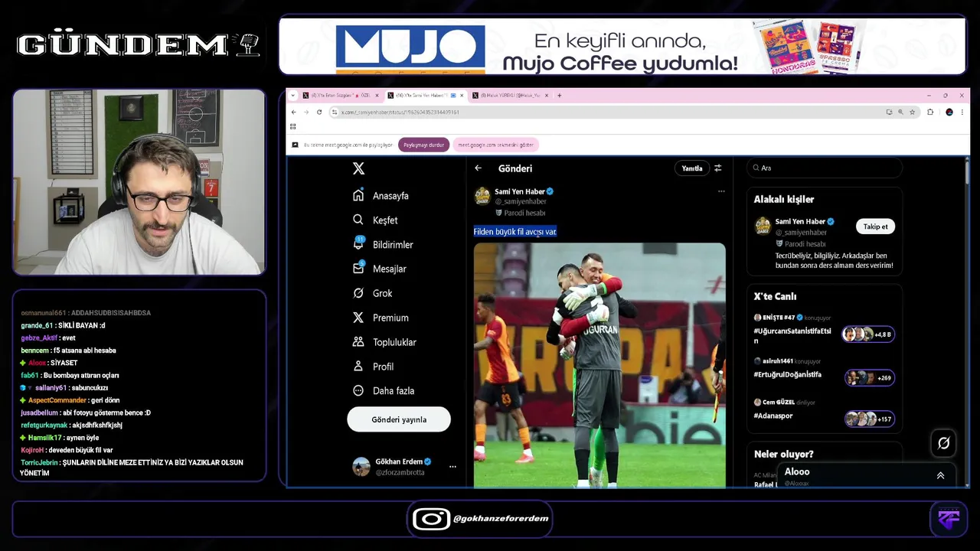980x551 pixels.
Task: Open Premium X icon in sidebar
Action: (358, 318)
